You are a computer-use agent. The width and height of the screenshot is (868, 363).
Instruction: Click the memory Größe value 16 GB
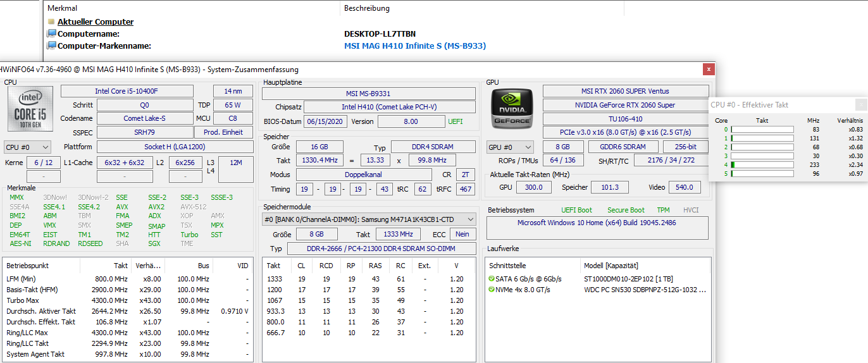coord(319,147)
